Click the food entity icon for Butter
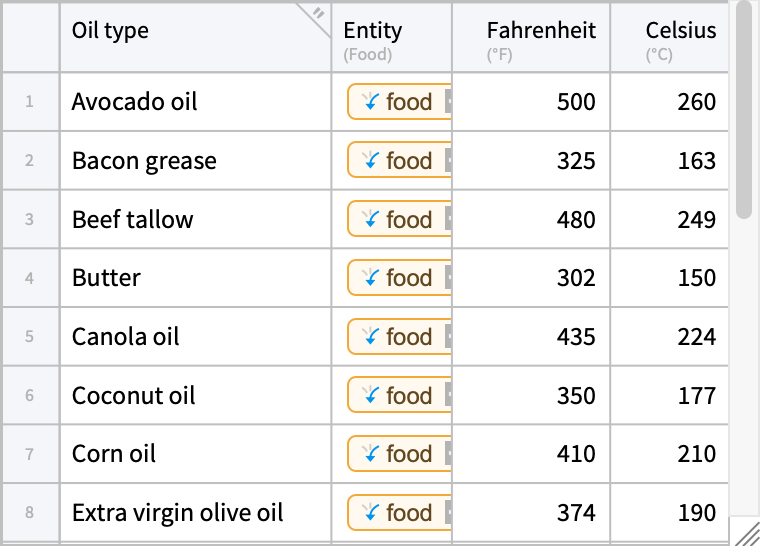The width and height of the screenshot is (760, 546). point(371,278)
